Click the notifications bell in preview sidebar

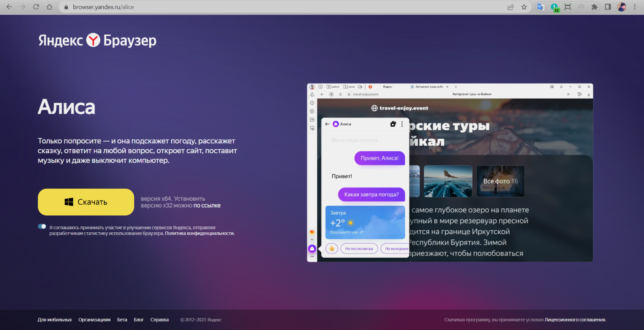point(312,95)
